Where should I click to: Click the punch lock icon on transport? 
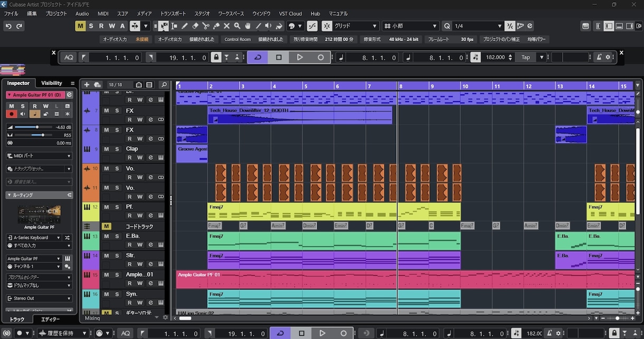[x=216, y=57]
